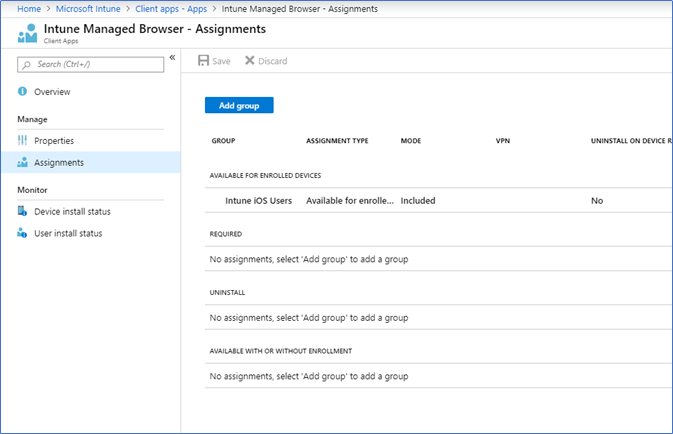The height and width of the screenshot is (434, 673).
Task: Click the Add group button
Action: tap(239, 105)
